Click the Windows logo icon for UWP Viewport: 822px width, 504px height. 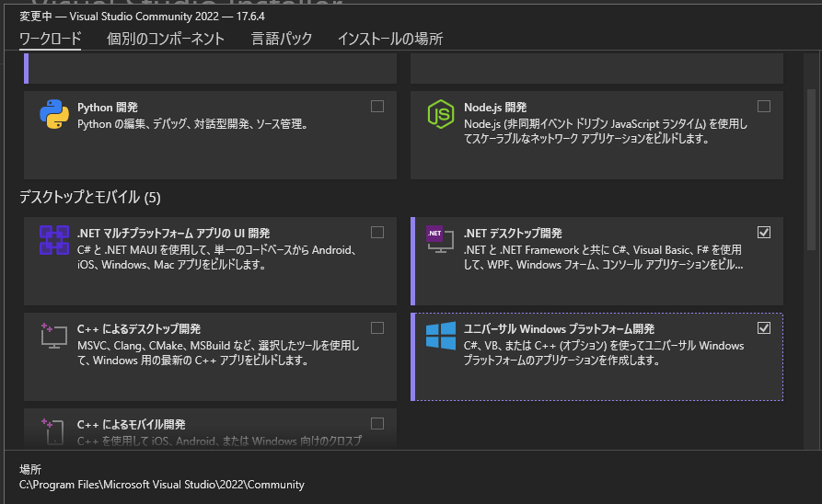(441, 336)
